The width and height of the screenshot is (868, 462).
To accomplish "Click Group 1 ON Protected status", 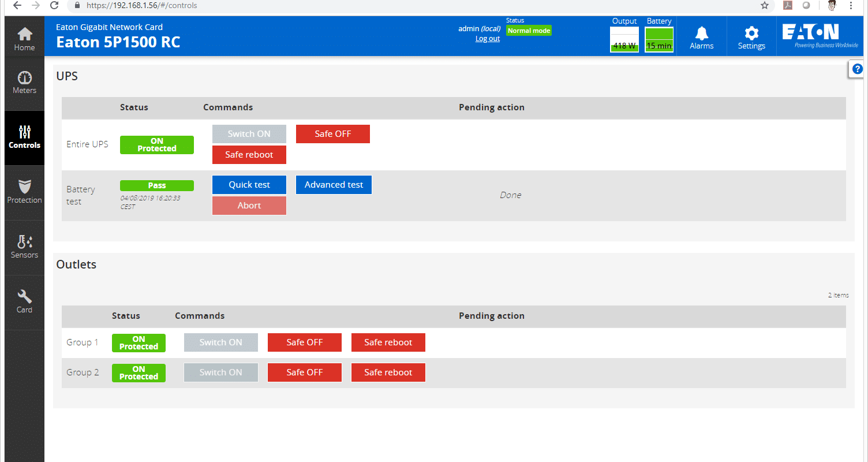I will coord(139,343).
